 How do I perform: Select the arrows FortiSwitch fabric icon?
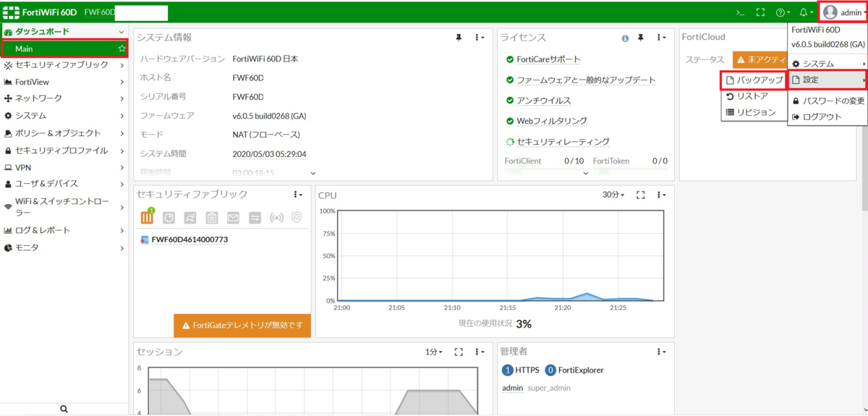pyautogui.click(x=255, y=217)
